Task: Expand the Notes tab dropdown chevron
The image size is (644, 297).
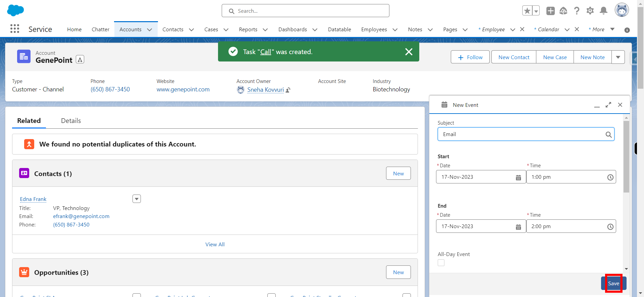Action: 430,30
